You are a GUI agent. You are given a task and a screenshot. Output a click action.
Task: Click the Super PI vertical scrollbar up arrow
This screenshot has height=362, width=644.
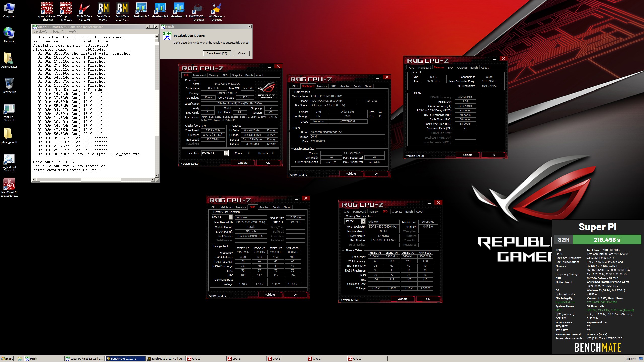(x=157, y=36)
